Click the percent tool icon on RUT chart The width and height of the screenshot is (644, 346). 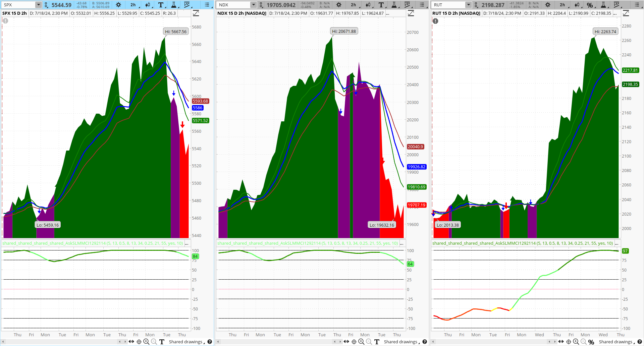coord(590,5)
